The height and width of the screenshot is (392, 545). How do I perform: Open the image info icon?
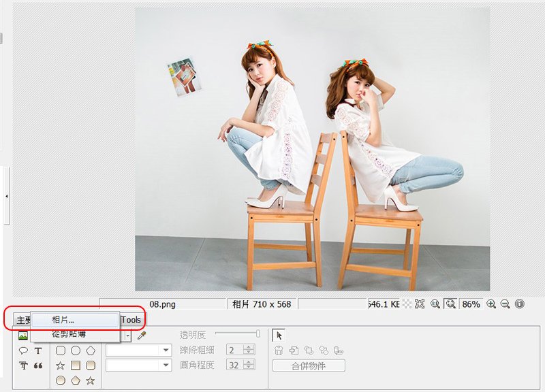pos(519,304)
